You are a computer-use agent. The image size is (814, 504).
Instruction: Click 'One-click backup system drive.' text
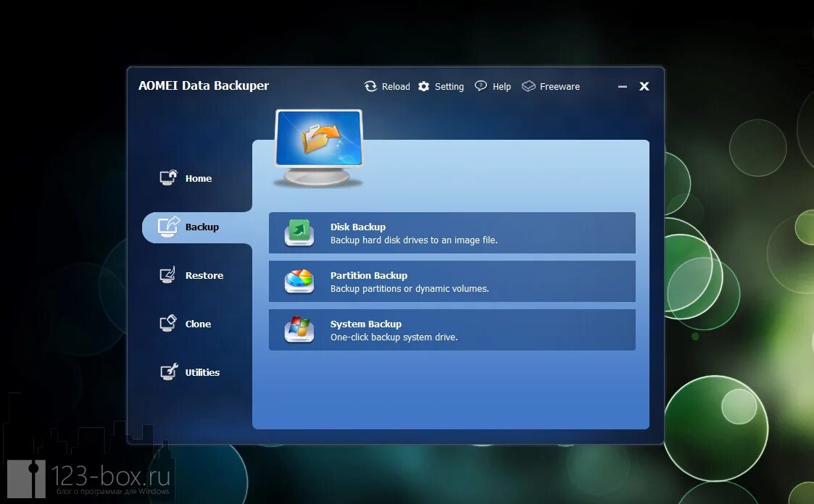[394, 337]
